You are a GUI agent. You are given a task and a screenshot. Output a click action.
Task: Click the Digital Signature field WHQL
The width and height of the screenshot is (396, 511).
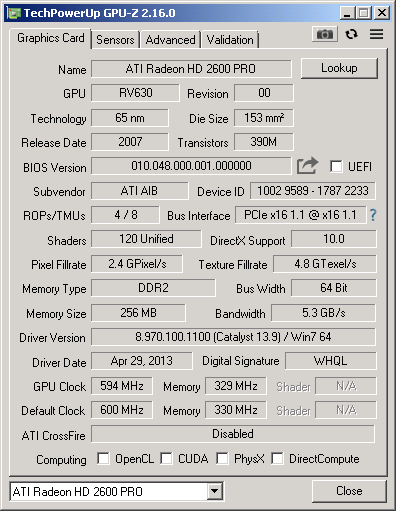pyautogui.click(x=330, y=361)
